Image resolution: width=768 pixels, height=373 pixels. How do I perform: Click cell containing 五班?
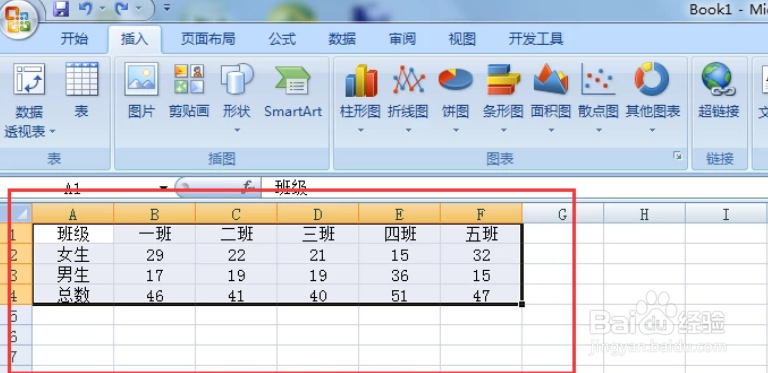pos(481,234)
